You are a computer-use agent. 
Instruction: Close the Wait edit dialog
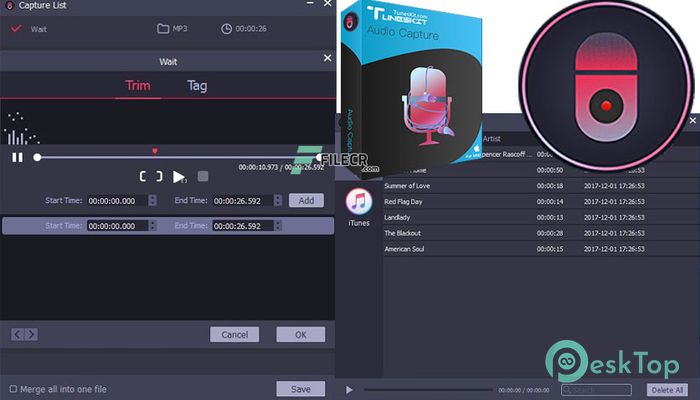pyautogui.click(x=328, y=58)
